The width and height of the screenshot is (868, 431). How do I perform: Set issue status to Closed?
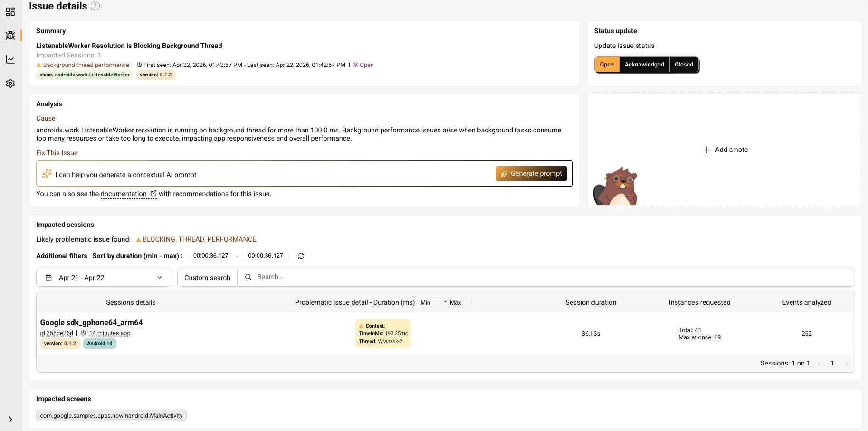tap(684, 65)
